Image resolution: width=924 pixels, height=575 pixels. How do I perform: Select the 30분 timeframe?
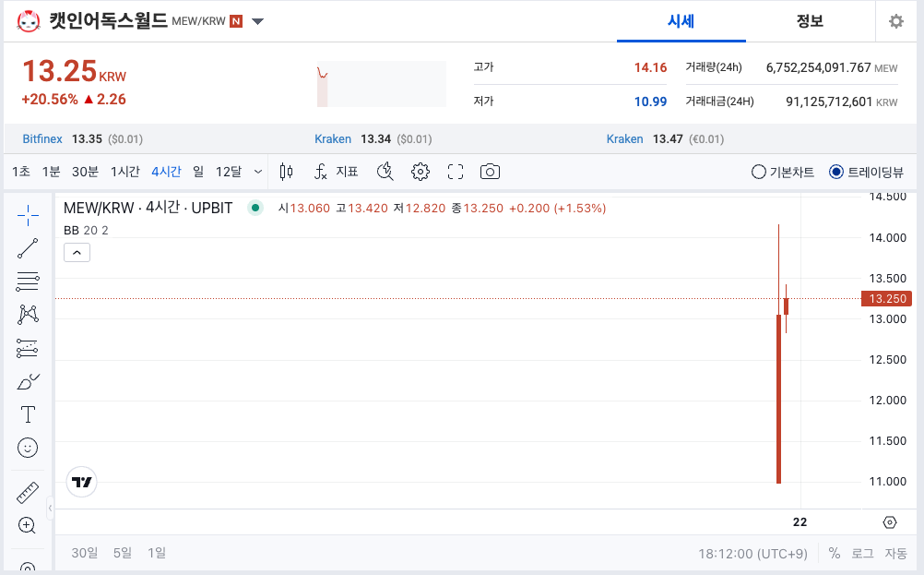click(x=85, y=172)
